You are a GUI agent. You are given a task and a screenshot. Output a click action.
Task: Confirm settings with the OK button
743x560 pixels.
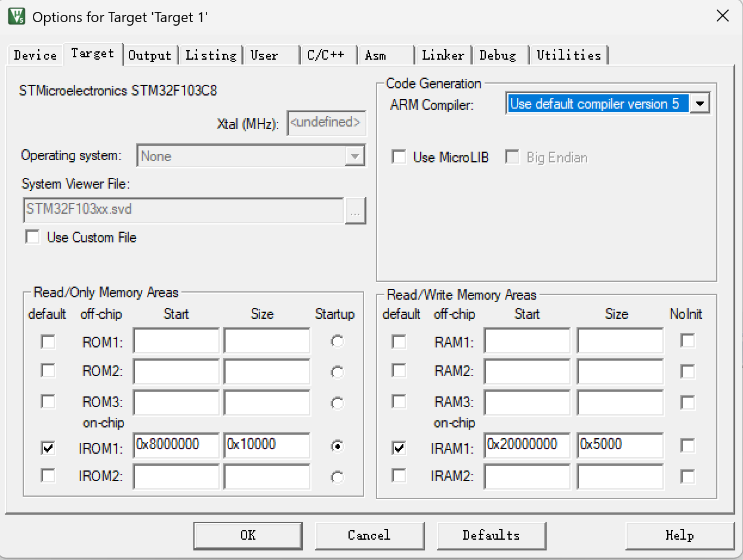(248, 535)
